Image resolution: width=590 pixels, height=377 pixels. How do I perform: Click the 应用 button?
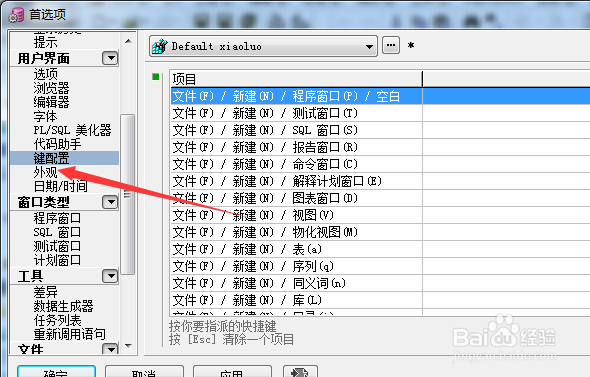pyautogui.click(x=232, y=371)
